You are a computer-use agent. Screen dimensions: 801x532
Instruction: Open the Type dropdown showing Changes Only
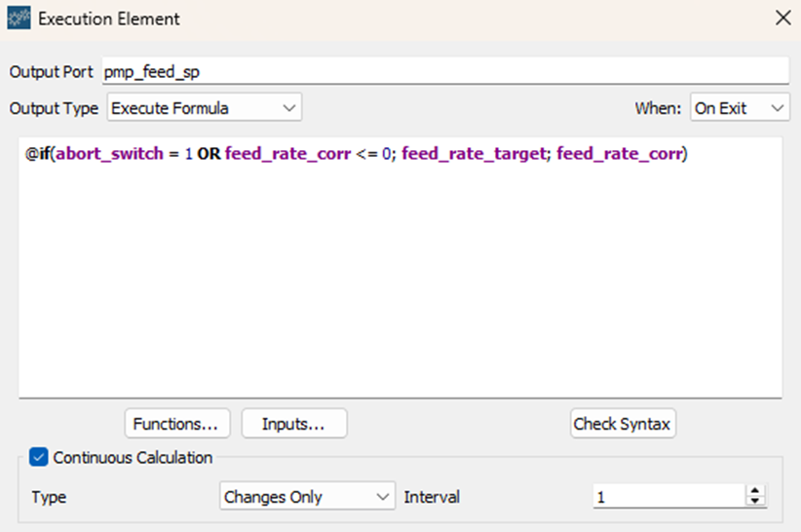(x=307, y=497)
